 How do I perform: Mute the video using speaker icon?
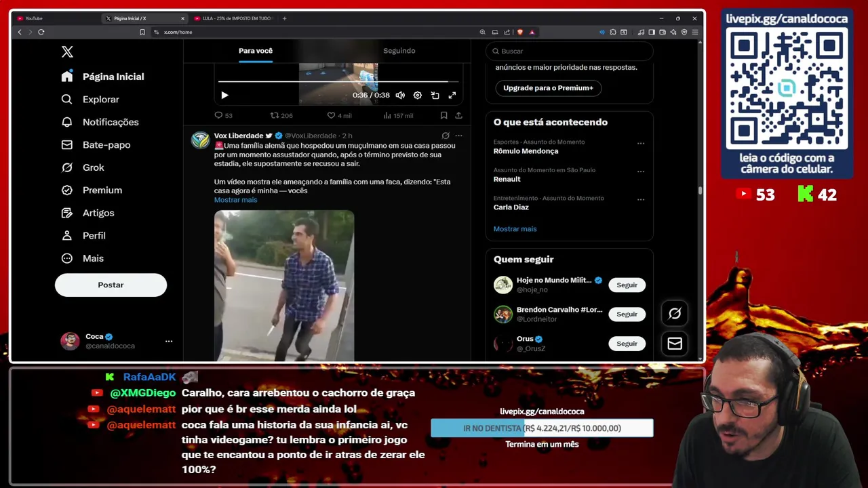[400, 96]
